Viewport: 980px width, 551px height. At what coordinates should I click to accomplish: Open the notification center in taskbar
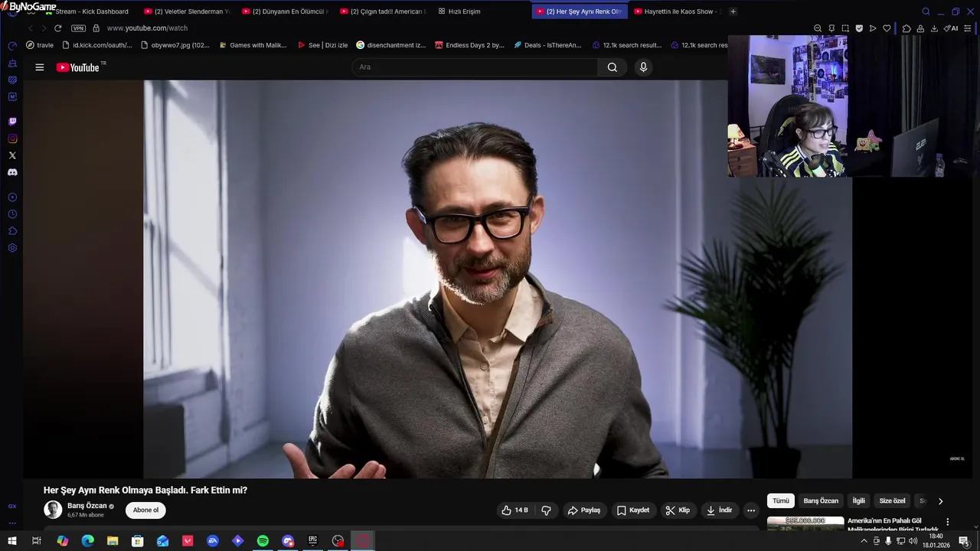pos(964,541)
